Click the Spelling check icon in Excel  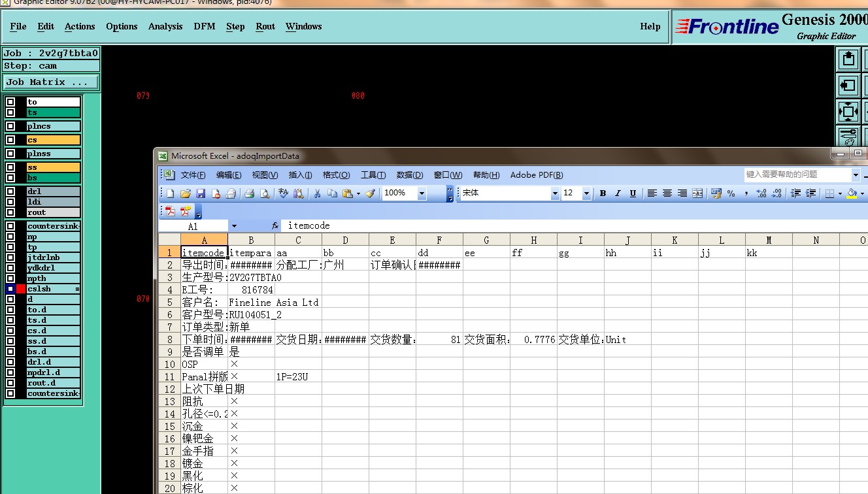[x=283, y=193]
